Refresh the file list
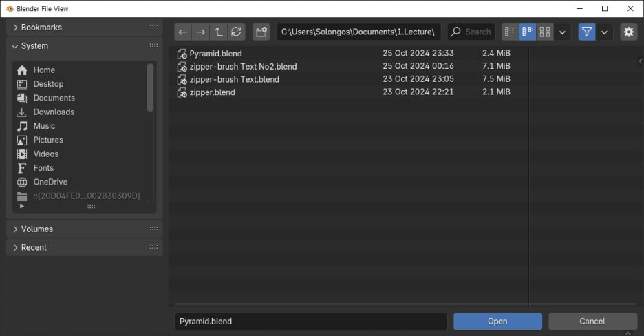 pos(236,32)
